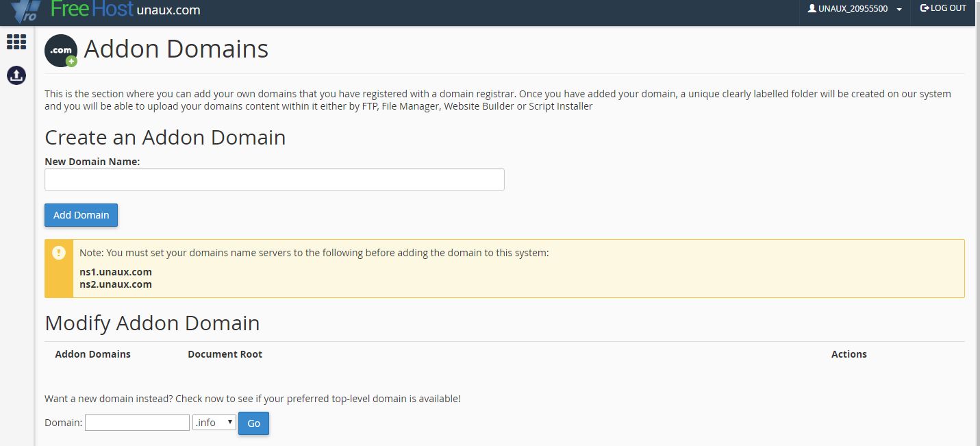The image size is (980, 446).
Task: Click the log out arrow icon
Action: [924, 8]
